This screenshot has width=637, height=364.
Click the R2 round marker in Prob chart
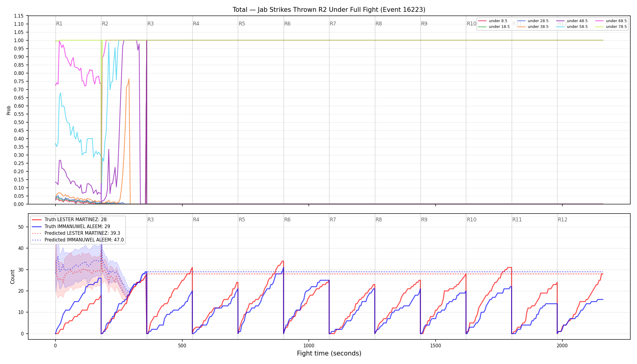pos(105,24)
